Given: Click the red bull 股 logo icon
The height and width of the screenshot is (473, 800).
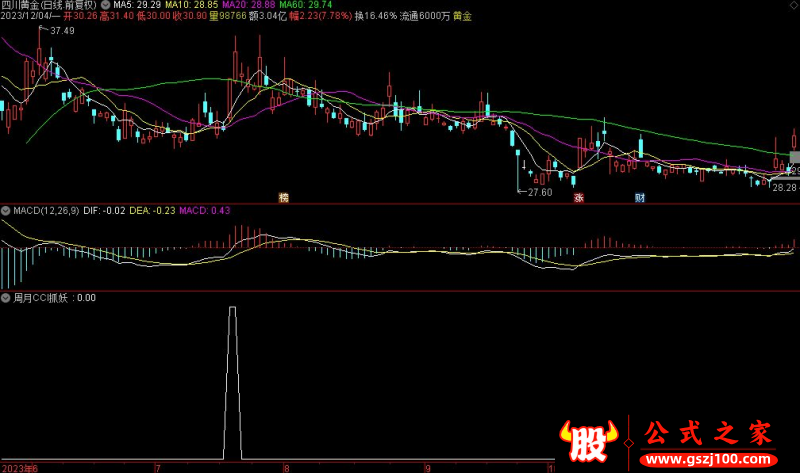Looking at the screenshot, I should coord(591,439).
